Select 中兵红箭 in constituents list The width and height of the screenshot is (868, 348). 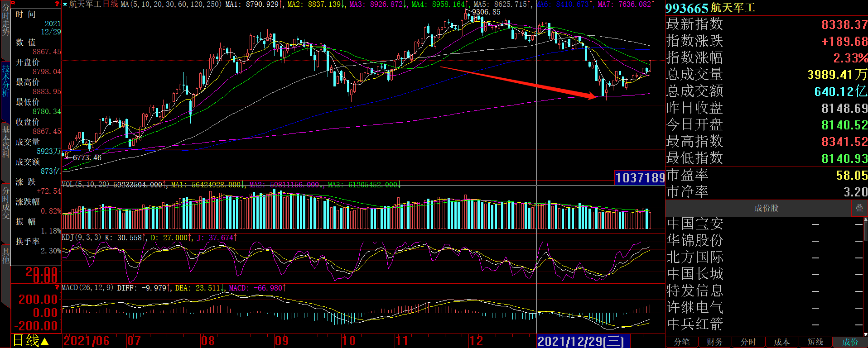coord(695,324)
